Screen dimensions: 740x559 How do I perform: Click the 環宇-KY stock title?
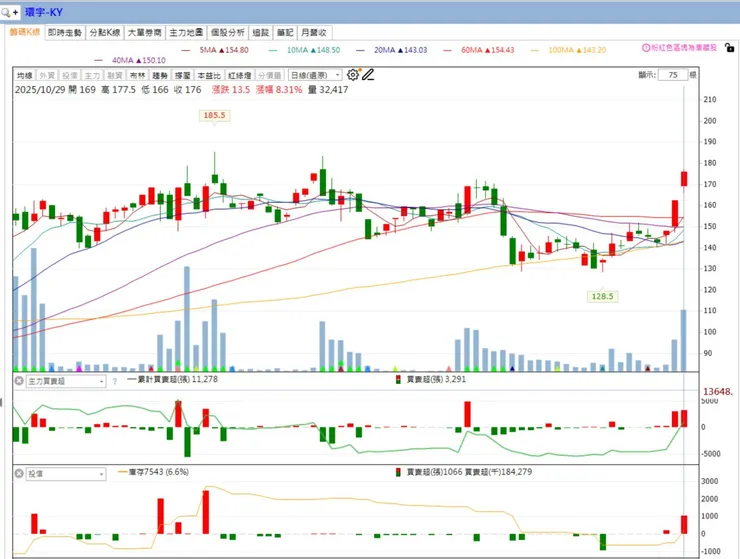44,12
